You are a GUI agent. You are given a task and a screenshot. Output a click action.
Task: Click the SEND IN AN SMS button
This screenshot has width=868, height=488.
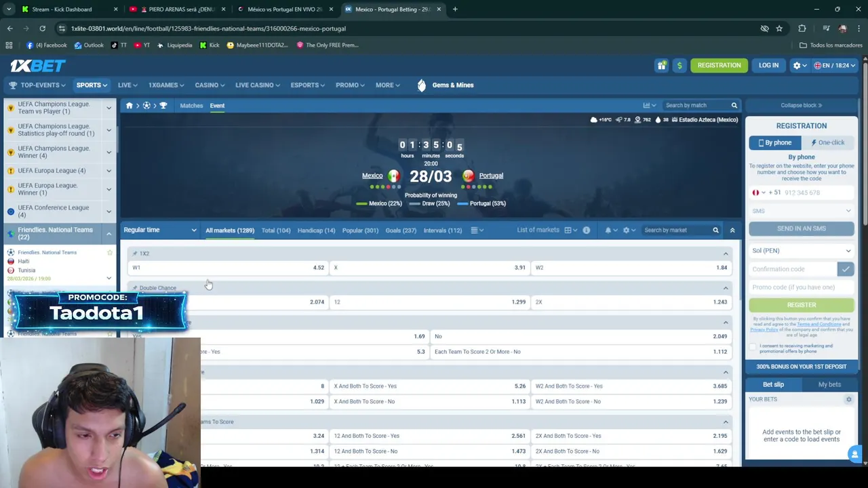pyautogui.click(x=801, y=229)
